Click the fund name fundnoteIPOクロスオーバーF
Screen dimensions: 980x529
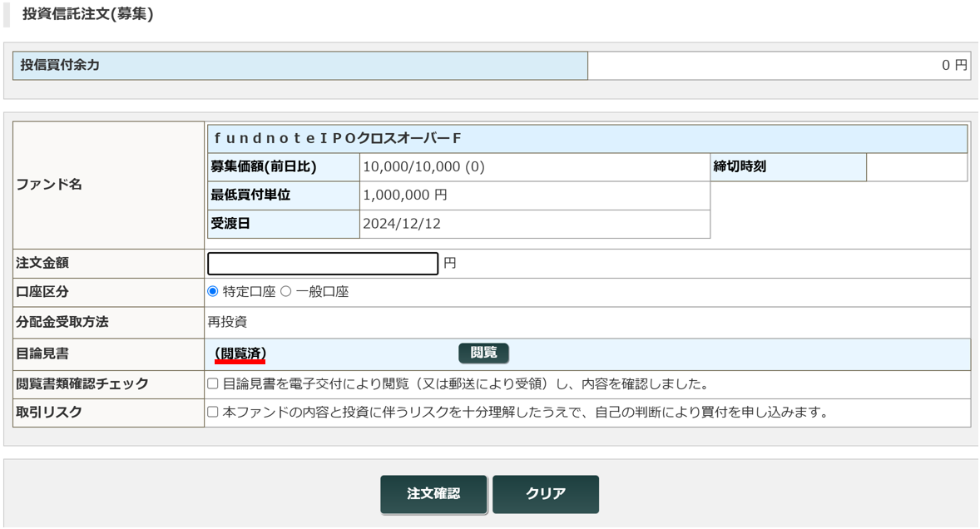[x=338, y=138]
